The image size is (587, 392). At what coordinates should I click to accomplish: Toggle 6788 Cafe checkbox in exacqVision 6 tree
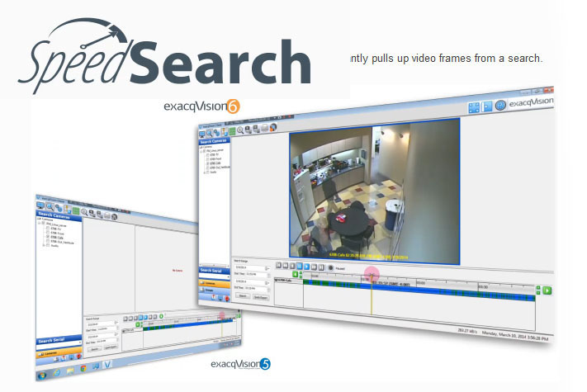[x=208, y=163]
